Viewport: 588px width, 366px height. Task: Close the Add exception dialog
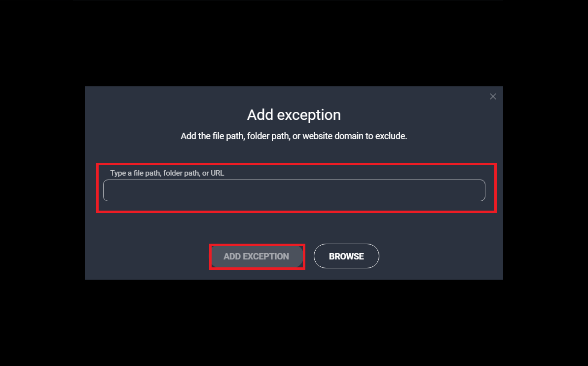pyautogui.click(x=493, y=97)
